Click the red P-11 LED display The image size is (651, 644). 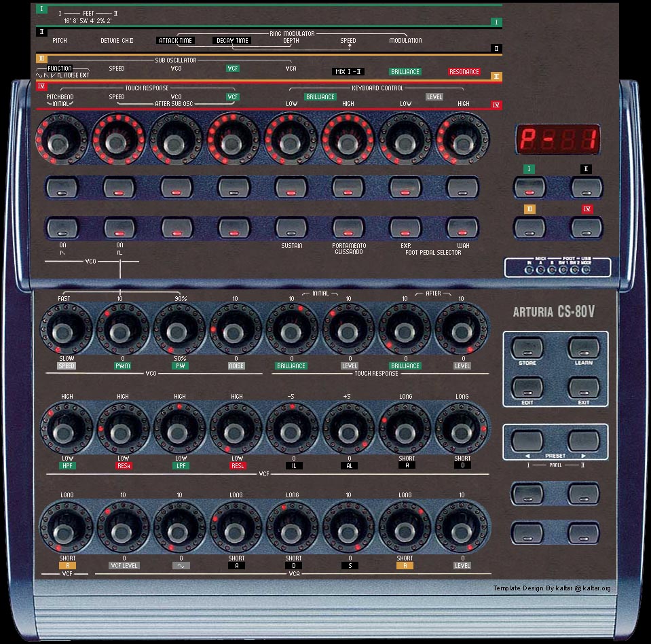tap(557, 139)
